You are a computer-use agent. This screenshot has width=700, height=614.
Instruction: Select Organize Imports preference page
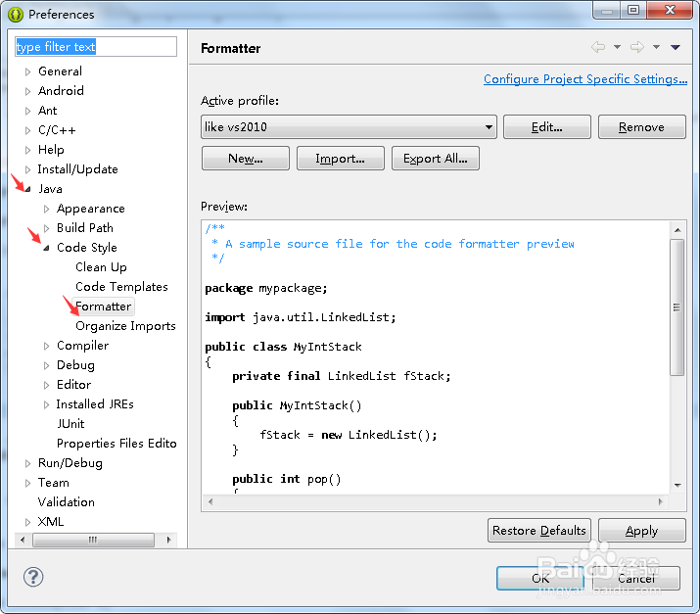point(125,326)
